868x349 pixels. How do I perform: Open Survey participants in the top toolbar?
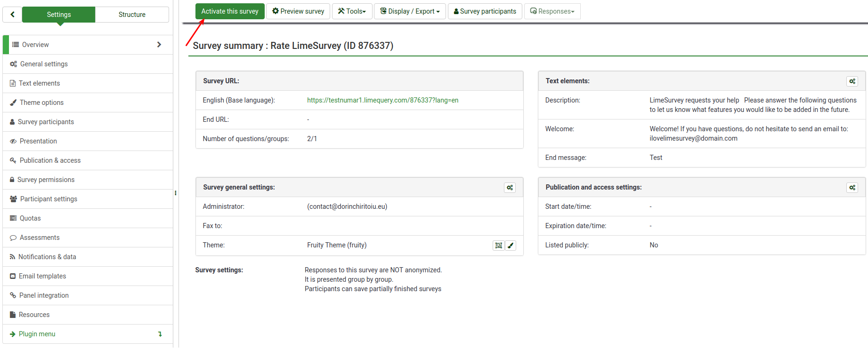485,11
